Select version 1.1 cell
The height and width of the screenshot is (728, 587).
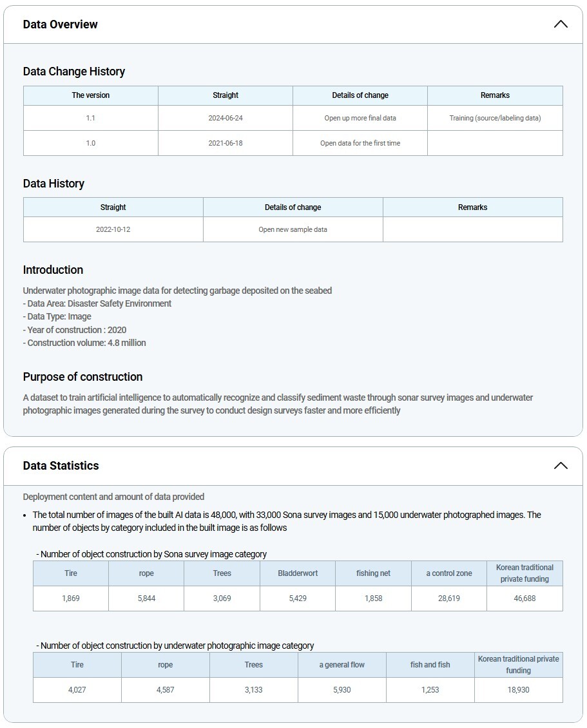(x=91, y=118)
